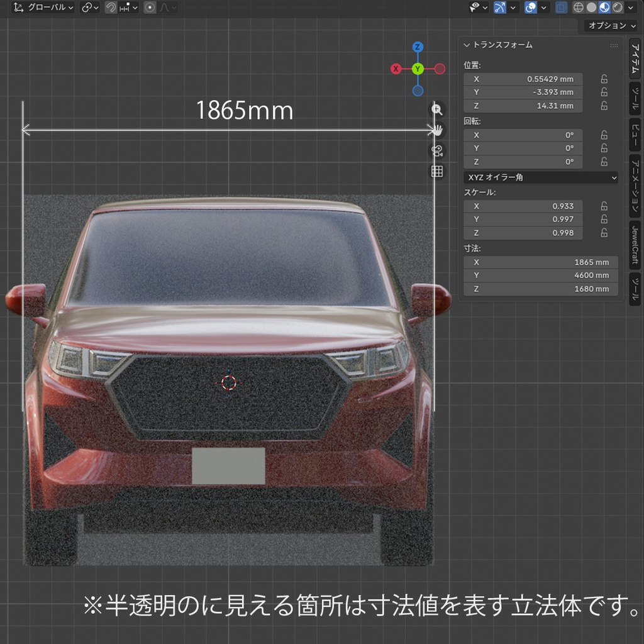Open the ツール tab below アイテム
The height and width of the screenshot is (644, 644).
[635, 99]
